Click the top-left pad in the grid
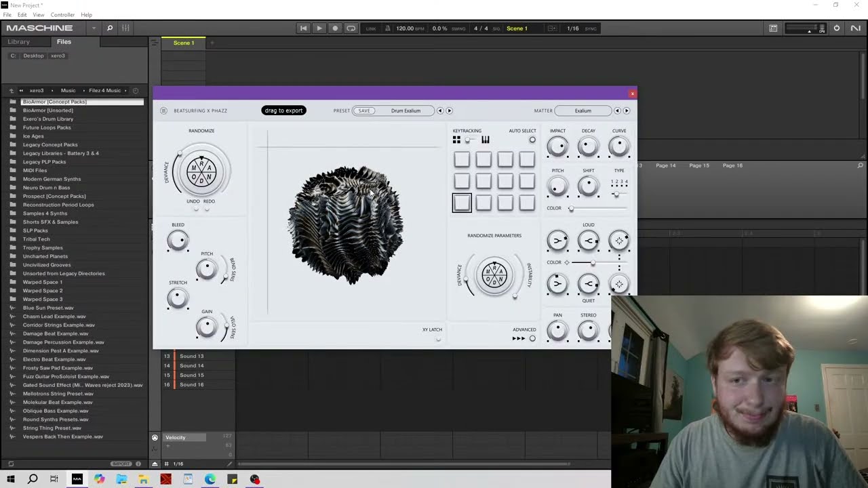Screen dimensions: 868x488 pyautogui.click(x=462, y=159)
